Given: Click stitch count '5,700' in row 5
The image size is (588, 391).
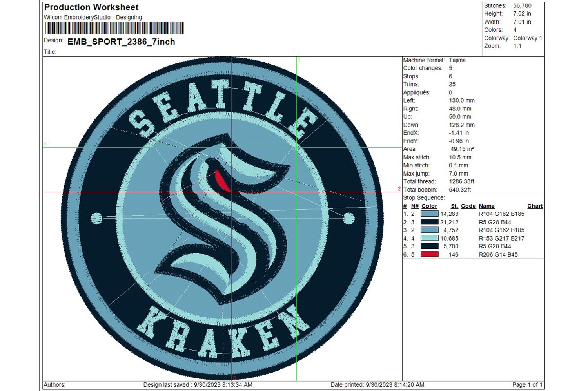Looking at the screenshot, I should [451, 246].
